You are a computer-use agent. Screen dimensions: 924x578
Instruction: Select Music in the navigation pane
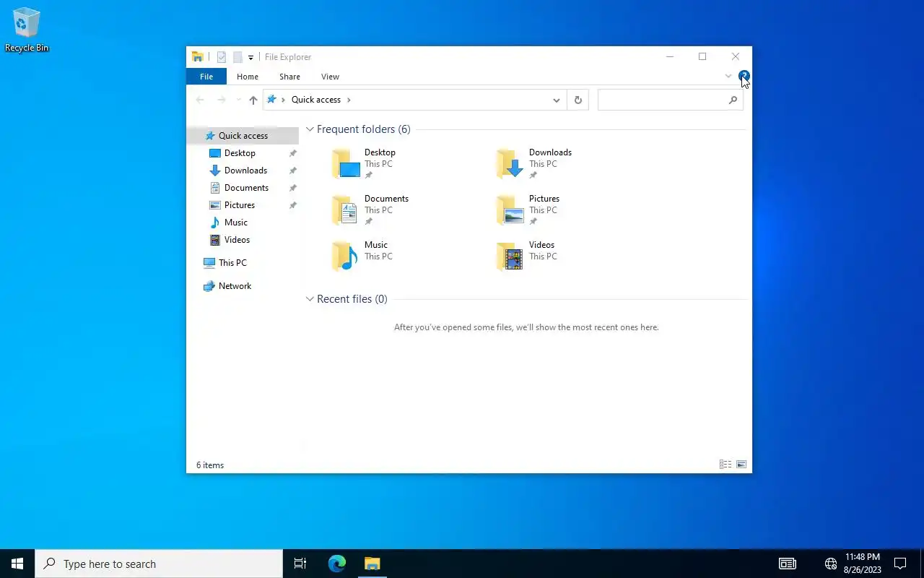tap(243, 223)
